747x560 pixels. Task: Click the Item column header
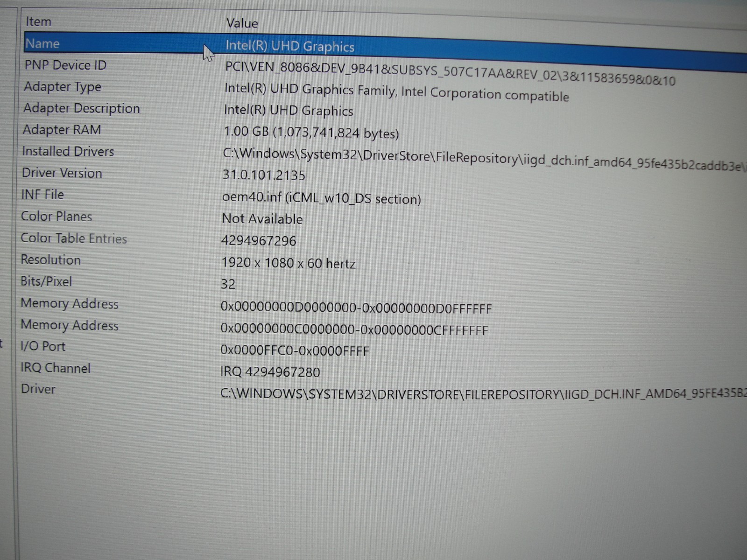click(38, 21)
